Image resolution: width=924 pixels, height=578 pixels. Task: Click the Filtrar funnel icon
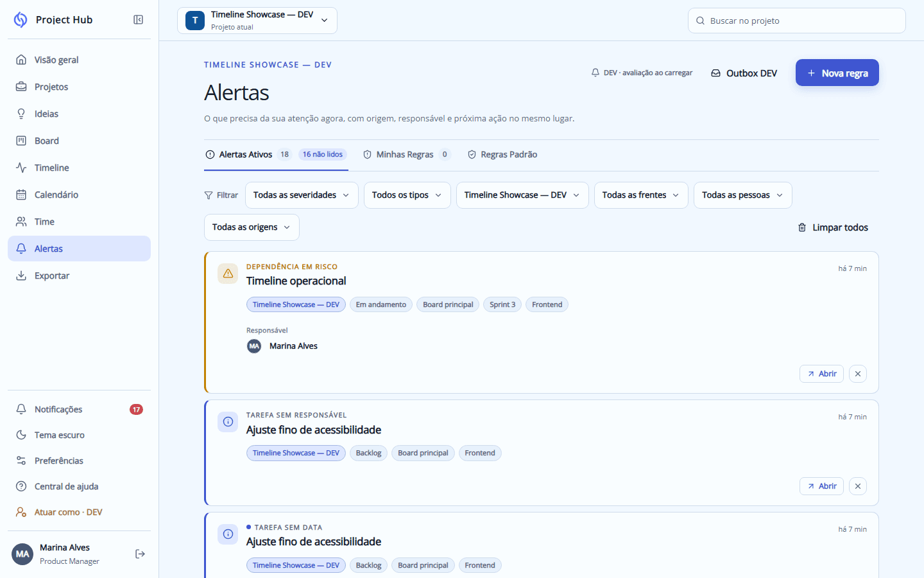tap(209, 195)
